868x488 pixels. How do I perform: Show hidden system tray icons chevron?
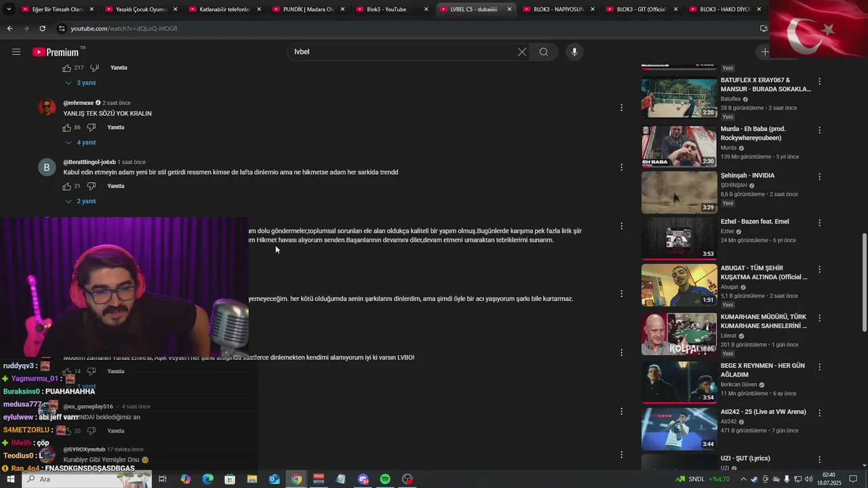[x=745, y=479]
